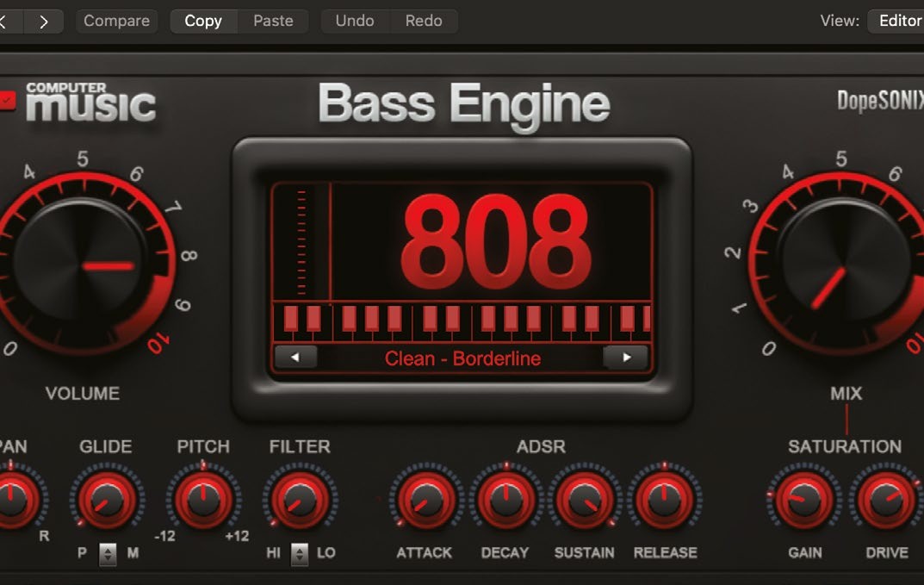Image resolution: width=924 pixels, height=585 pixels.
Task: Redo the last change
Action: coord(424,22)
